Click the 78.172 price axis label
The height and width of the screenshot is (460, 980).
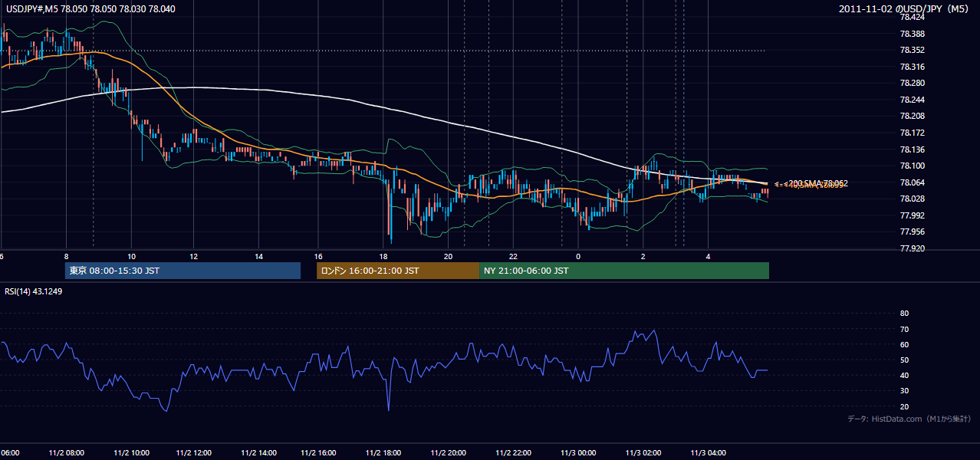pyautogui.click(x=912, y=133)
